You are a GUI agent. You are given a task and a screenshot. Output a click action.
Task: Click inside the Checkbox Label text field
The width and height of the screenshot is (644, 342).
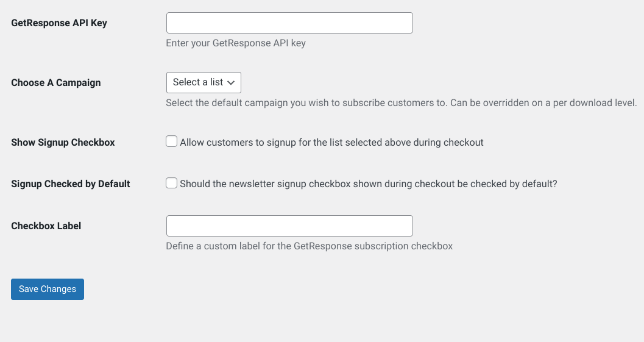tap(289, 226)
